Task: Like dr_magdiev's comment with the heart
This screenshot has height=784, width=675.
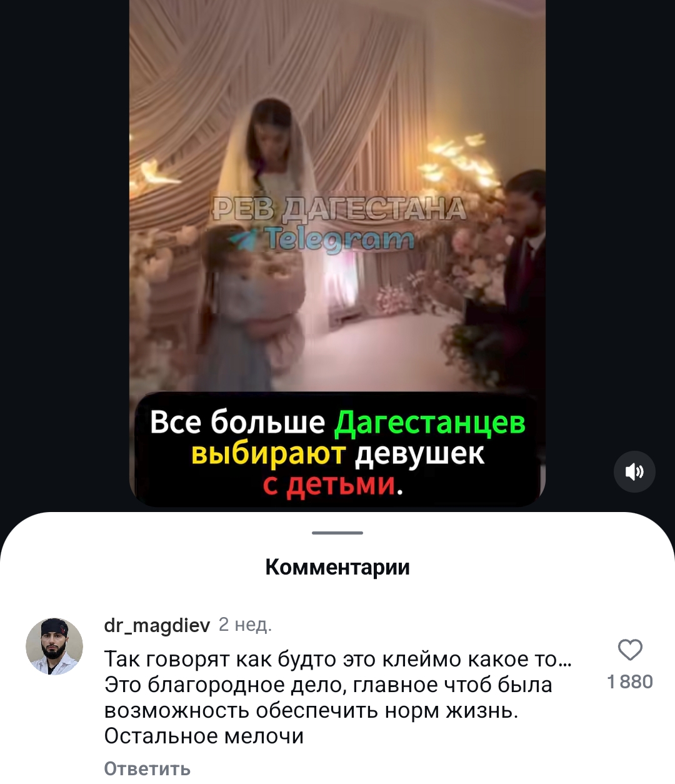Action: click(630, 650)
